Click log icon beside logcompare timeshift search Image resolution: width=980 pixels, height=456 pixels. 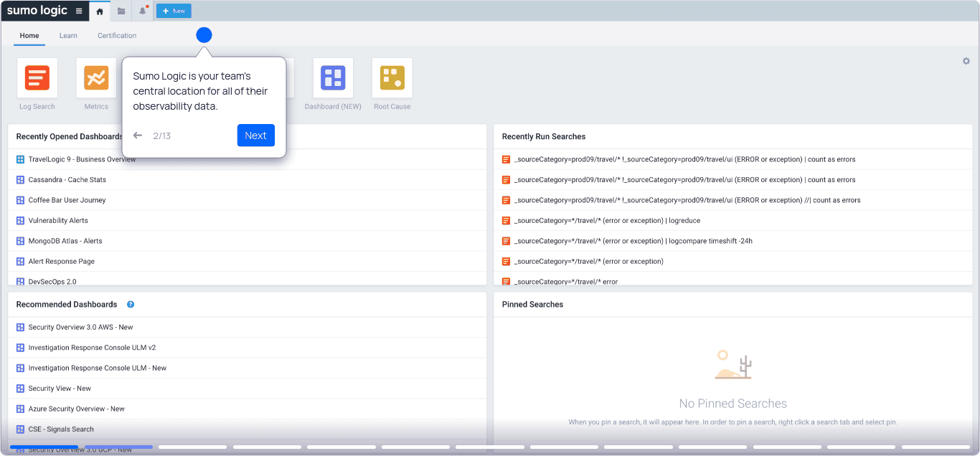pyautogui.click(x=506, y=241)
